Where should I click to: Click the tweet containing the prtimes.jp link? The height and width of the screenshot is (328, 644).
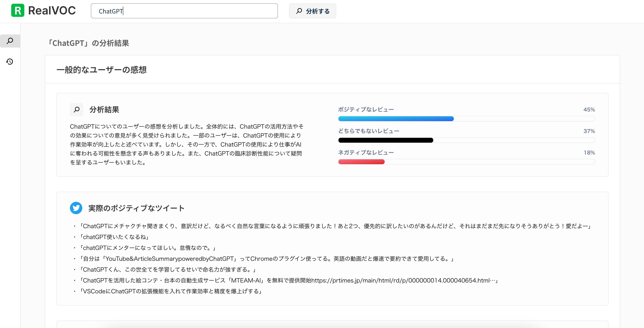click(x=289, y=280)
